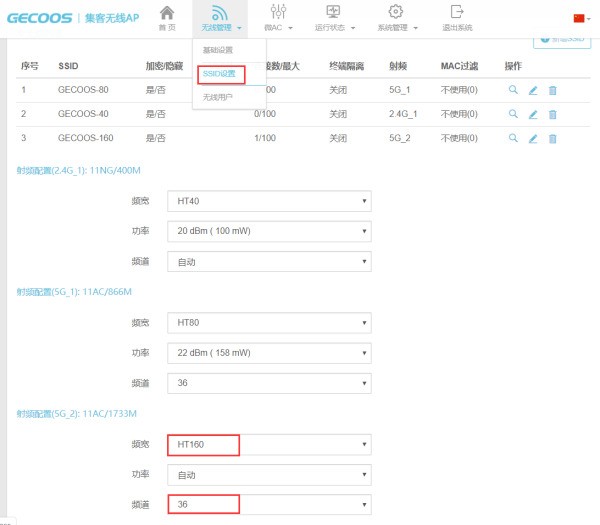Open 5G_1 channel dropdown showing 36
The width and height of the screenshot is (600, 525).
pyautogui.click(x=269, y=383)
